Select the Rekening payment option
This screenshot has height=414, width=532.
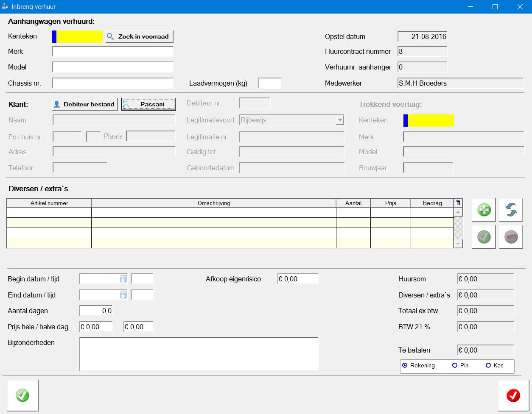click(x=405, y=365)
